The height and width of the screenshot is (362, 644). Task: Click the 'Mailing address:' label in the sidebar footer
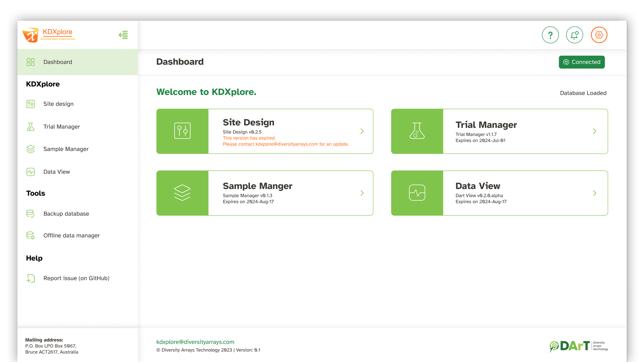[44, 340]
